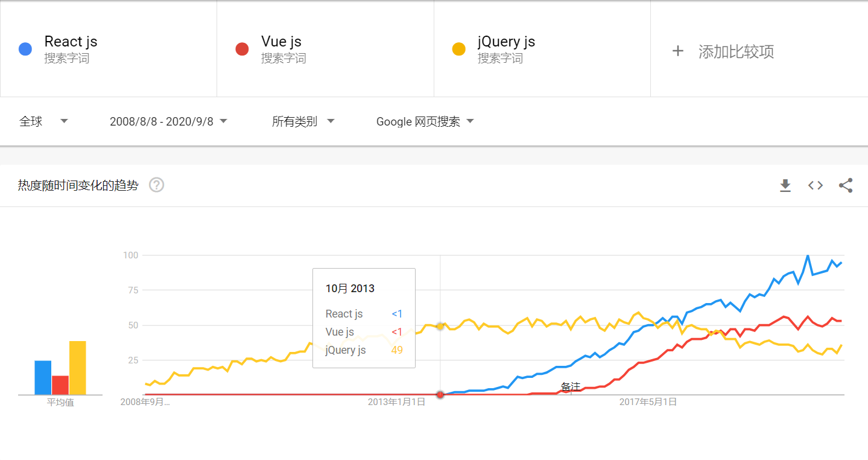Open the Google 网页搜索 dropdown
This screenshot has width=868, height=460.
tap(425, 121)
